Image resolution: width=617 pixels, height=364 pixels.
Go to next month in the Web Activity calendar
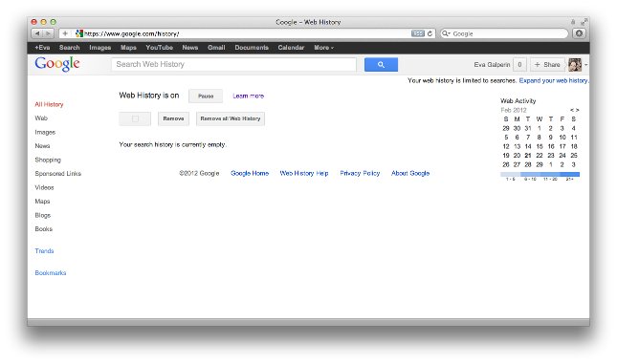click(577, 110)
